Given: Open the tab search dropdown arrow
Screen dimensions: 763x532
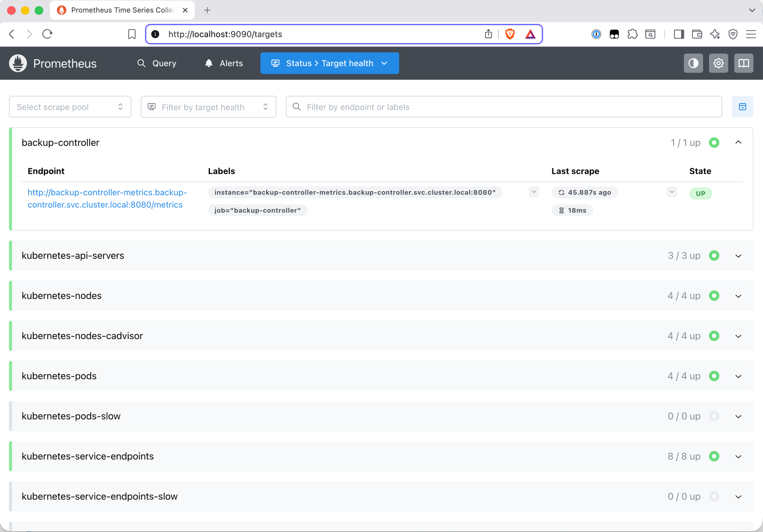Looking at the screenshot, I should 752,10.
